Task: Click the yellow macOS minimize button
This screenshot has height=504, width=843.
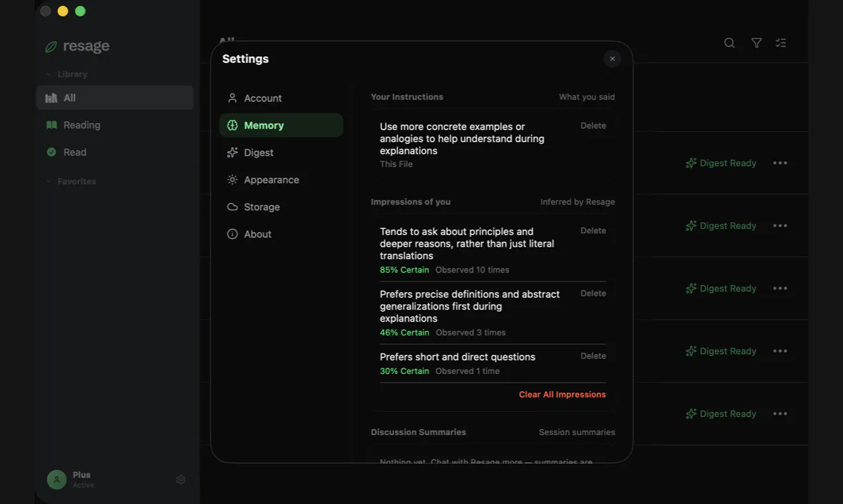Action: pyautogui.click(x=63, y=11)
